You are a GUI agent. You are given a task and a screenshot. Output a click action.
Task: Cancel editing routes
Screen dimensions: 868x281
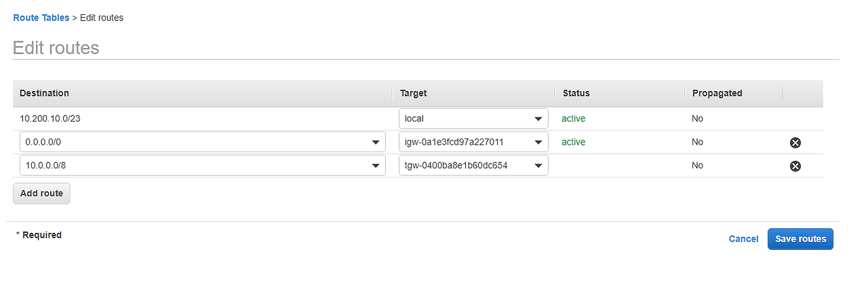click(743, 239)
